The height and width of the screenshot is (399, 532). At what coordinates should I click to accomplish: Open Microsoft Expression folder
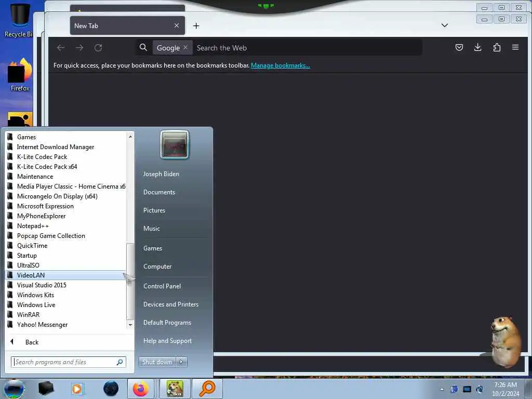click(x=66, y=206)
